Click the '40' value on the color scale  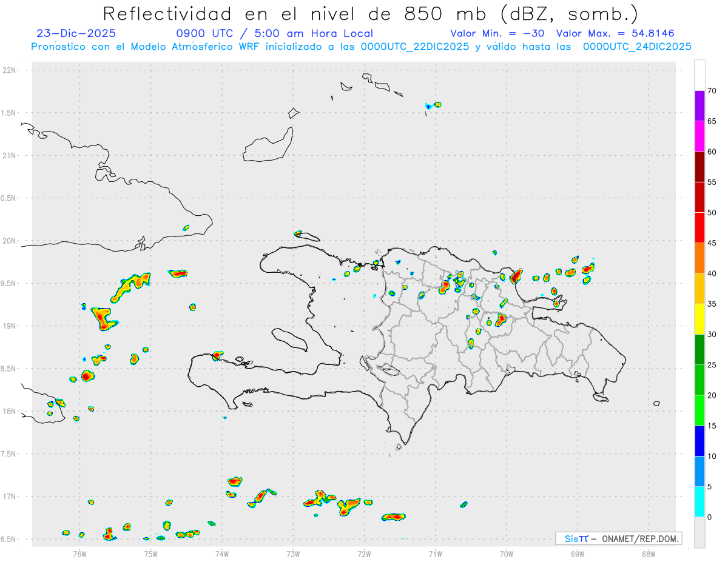click(x=712, y=273)
